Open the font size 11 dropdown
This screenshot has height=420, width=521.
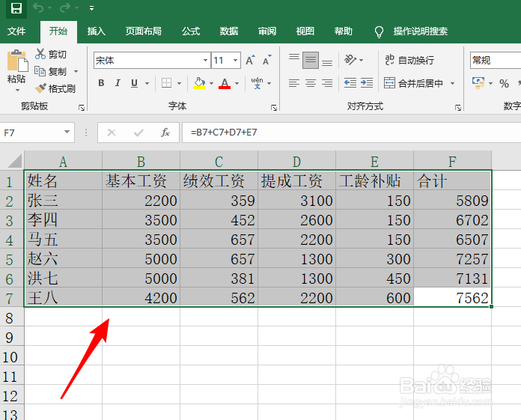click(x=235, y=61)
